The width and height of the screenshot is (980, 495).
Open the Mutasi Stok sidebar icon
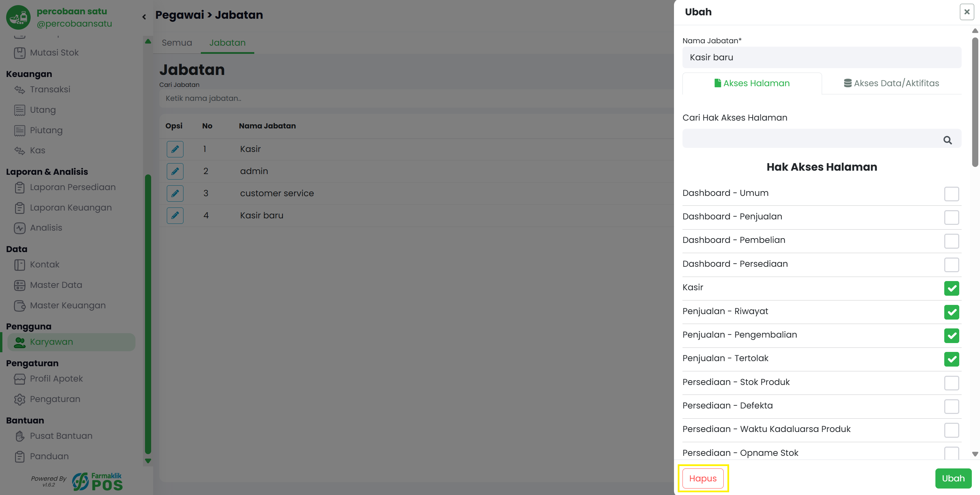20,53
